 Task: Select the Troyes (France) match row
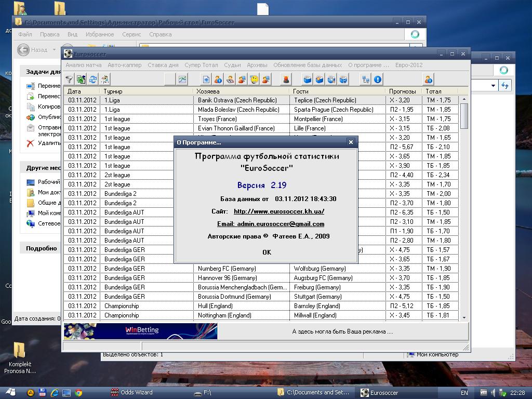click(261, 119)
